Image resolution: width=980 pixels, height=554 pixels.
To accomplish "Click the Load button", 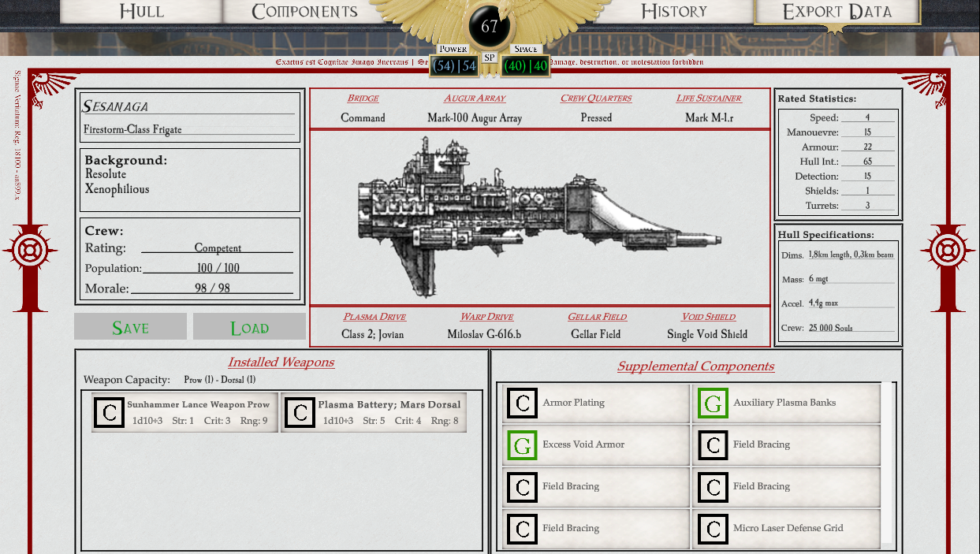I will pyautogui.click(x=249, y=327).
